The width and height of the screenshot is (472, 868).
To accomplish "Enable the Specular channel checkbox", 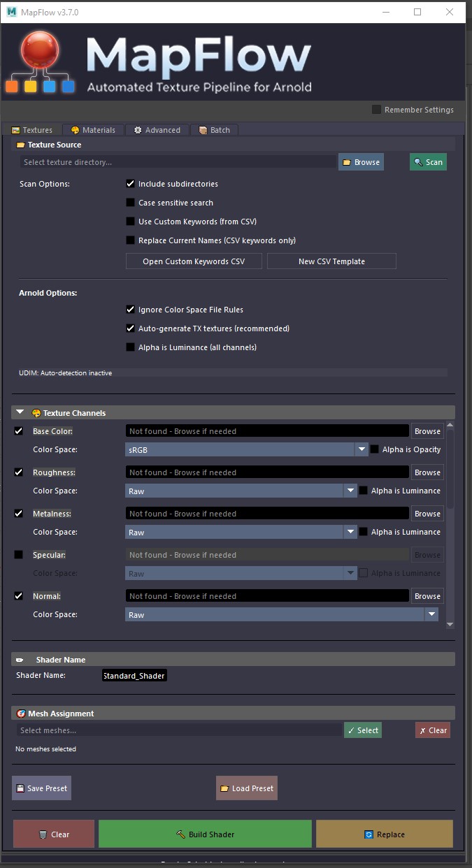I will pos(19,555).
